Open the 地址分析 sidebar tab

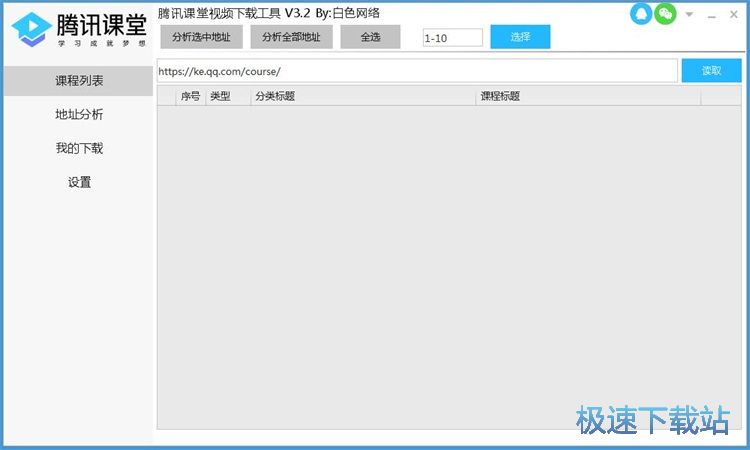pos(78,114)
